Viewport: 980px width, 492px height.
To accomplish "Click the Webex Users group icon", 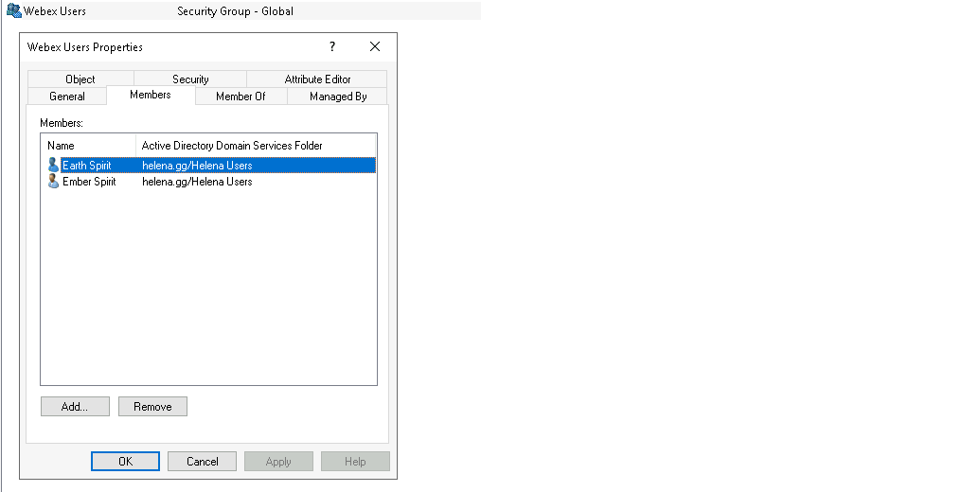I will click(x=13, y=11).
